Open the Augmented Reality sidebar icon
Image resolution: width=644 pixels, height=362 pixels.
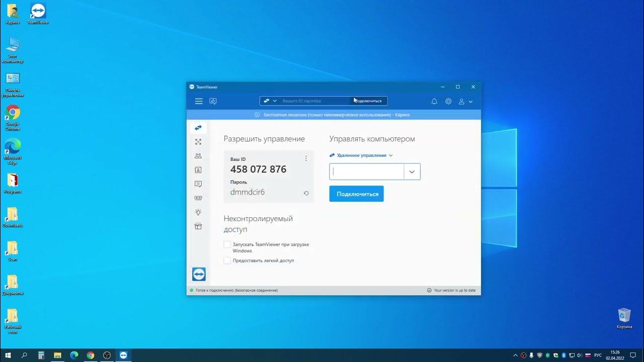coord(198,198)
